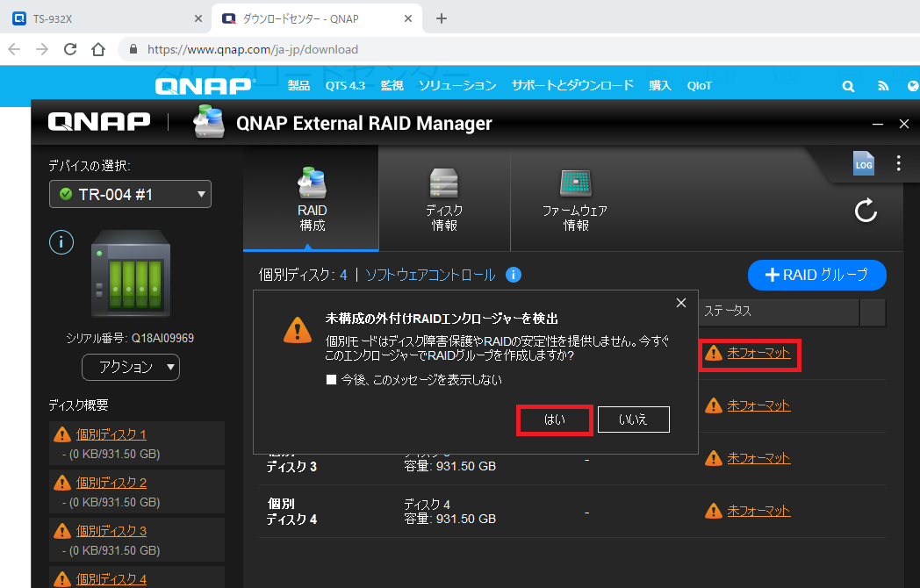
Task: Click the browser forward arrow
Action: 42,49
